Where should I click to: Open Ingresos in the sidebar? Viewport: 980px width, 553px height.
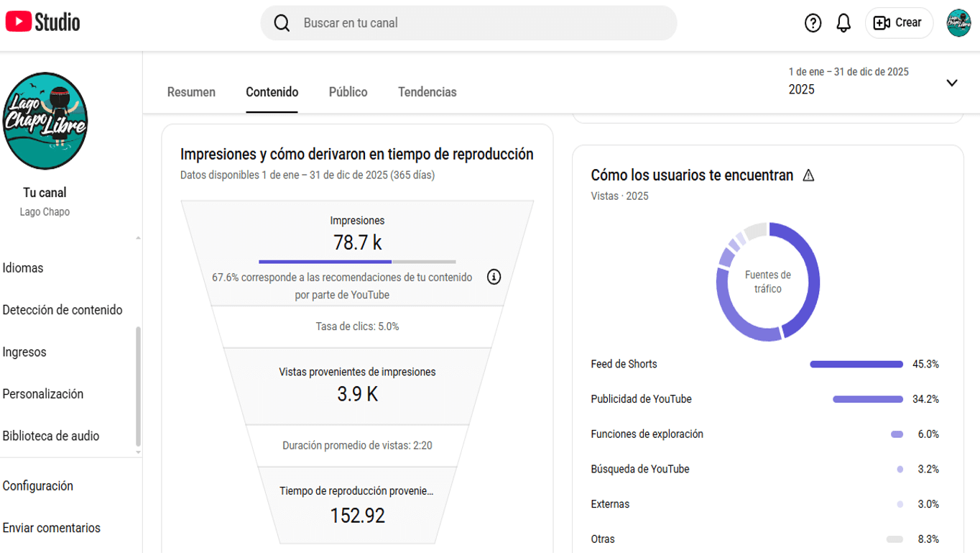click(x=24, y=352)
